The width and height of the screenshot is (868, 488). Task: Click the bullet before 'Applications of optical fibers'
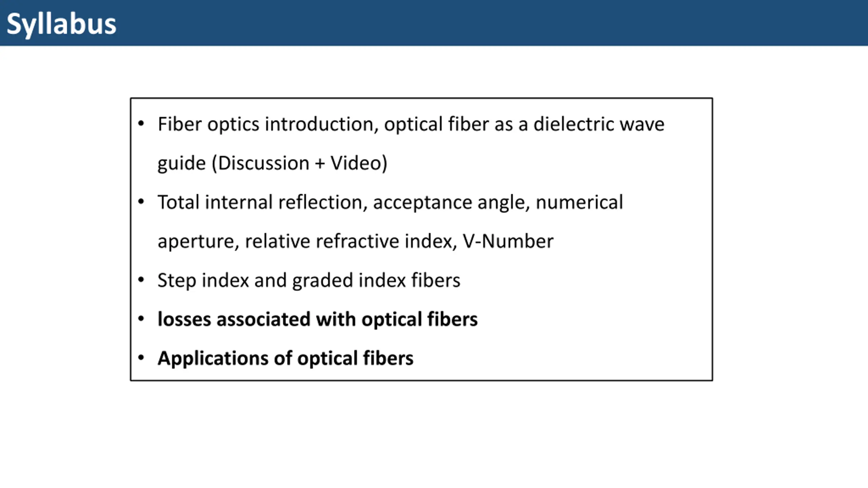click(x=141, y=358)
